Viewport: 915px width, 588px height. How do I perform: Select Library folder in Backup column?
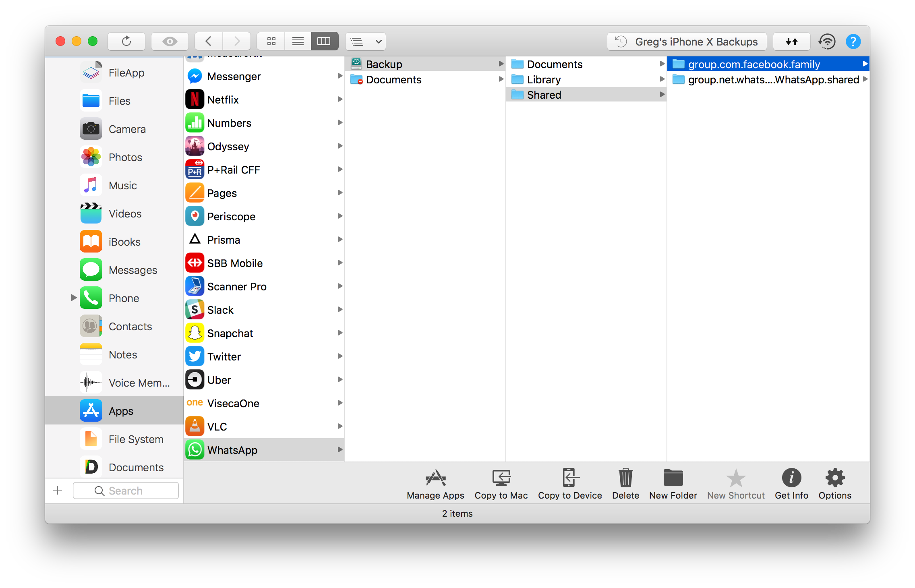pos(586,79)
